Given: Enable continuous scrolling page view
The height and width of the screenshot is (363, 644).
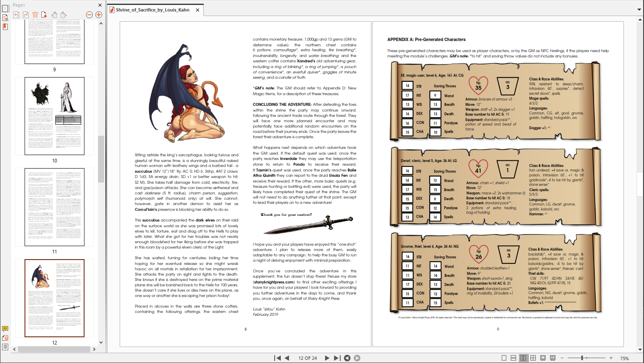Looking at the screenshot, I should tap(513, 358).
